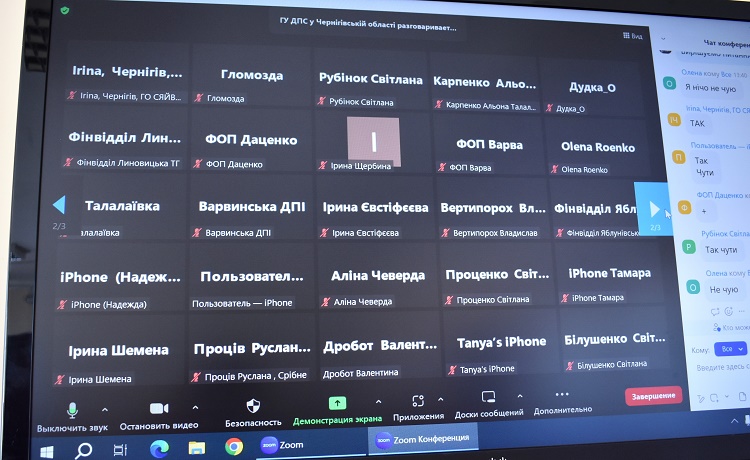Image resolution: width=750 pixels, height=460 pixels.
Task: Expand video options chevron beside the camera
Action: (195, 407)
